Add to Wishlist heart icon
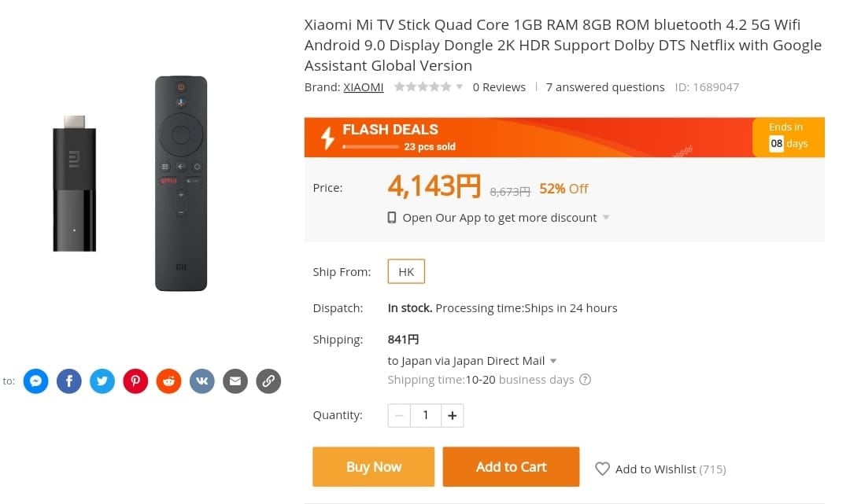Screen dimensions: 850x504 [x=602, y=469]
